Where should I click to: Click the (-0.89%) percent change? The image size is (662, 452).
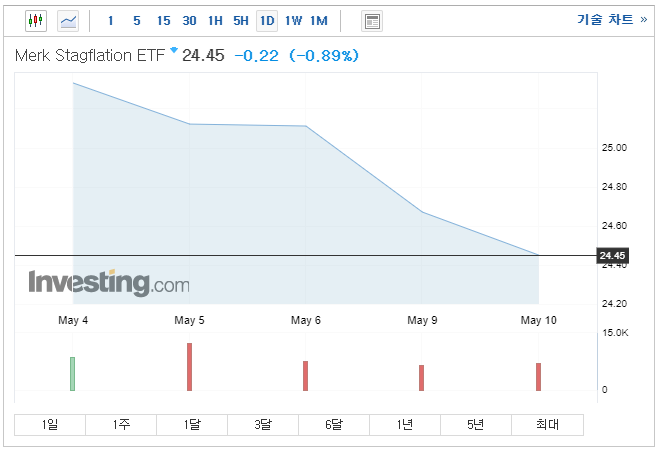(324, 56)
